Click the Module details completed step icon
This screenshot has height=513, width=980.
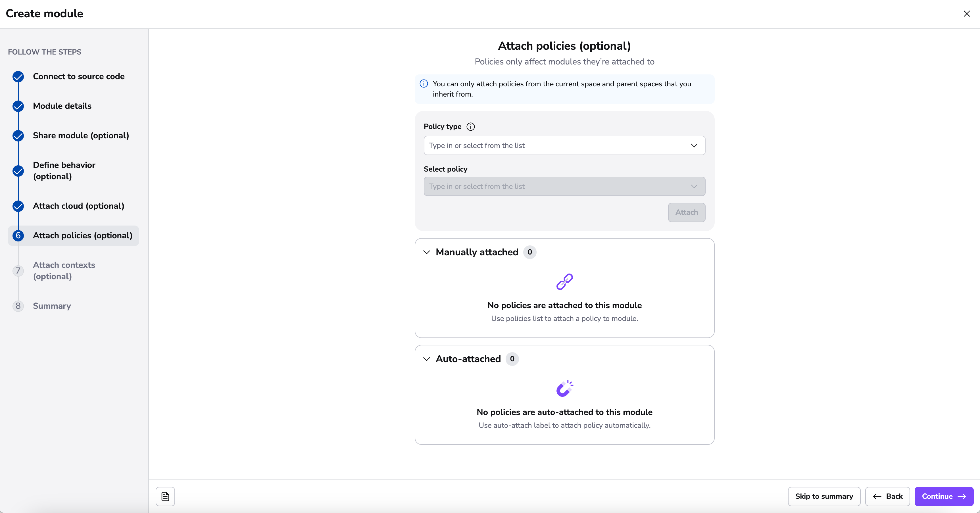tap(18, 106)
